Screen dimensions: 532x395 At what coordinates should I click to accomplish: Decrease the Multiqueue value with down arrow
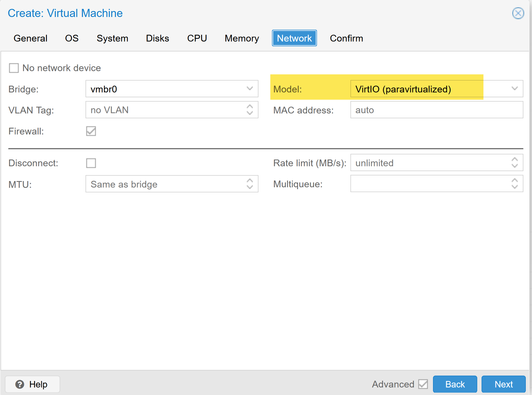click(515, 187)
